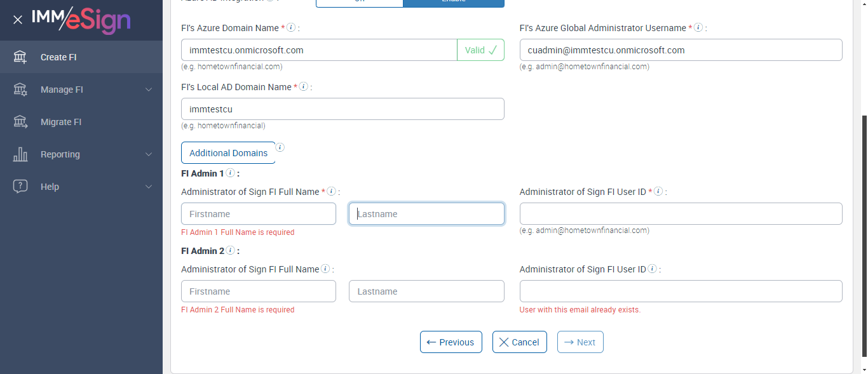This screenshot has width=868, height=374.
Task: Click the Additional Domains button
Action: click(228, 153)
